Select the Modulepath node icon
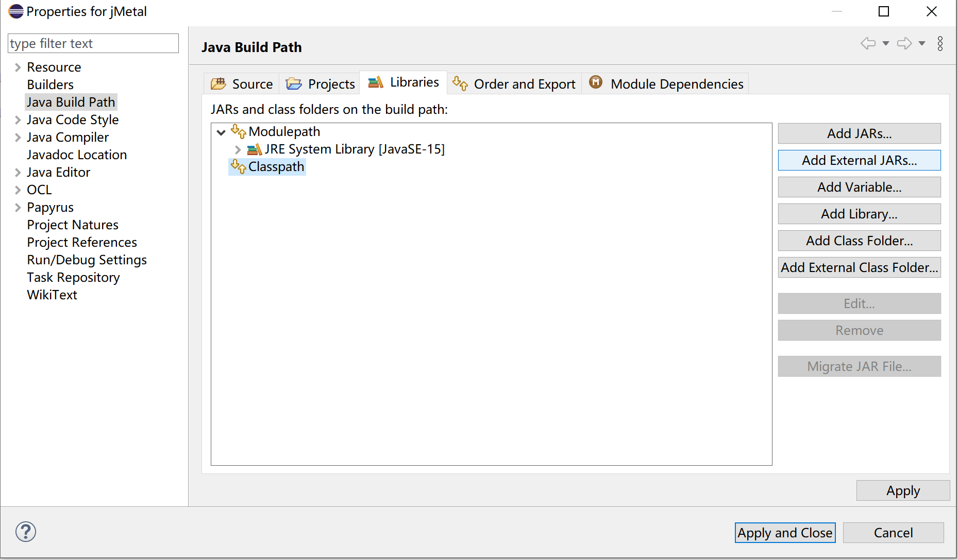 239,132
